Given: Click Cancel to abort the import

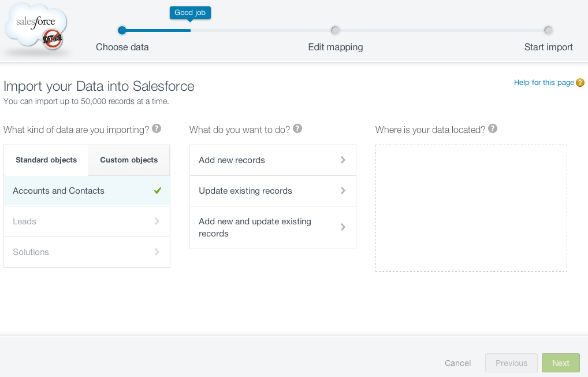Looking at the screenshot, I should (x=458, y=363).
